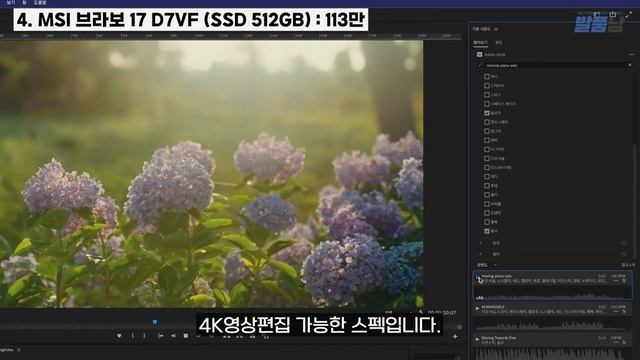
Task: Click the Mark In bracket button
Action: [x=133, y=336]
